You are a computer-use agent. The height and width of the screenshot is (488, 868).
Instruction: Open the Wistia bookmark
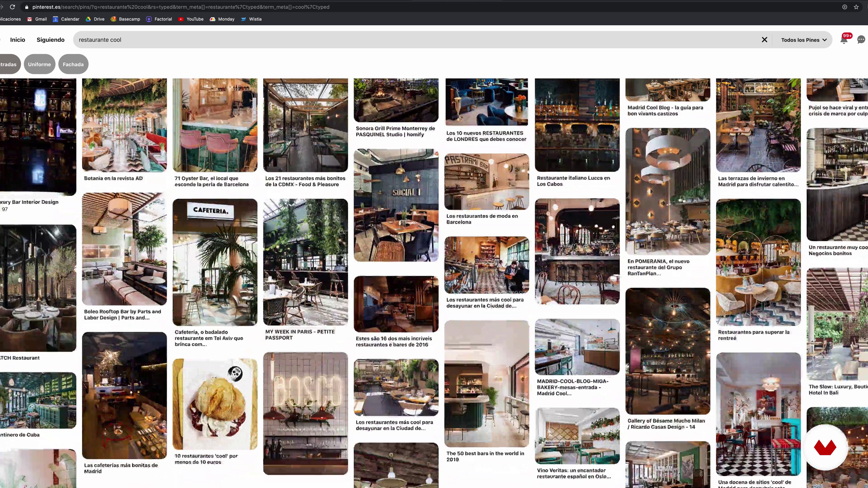[x=251, y=19]
